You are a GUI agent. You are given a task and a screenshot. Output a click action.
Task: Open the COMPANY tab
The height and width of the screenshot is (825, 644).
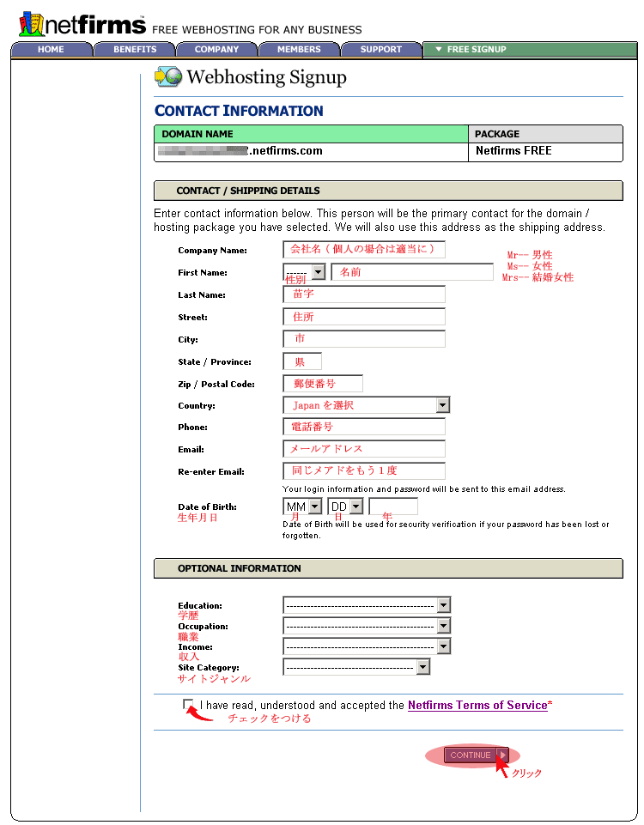(x=216, y=50)
